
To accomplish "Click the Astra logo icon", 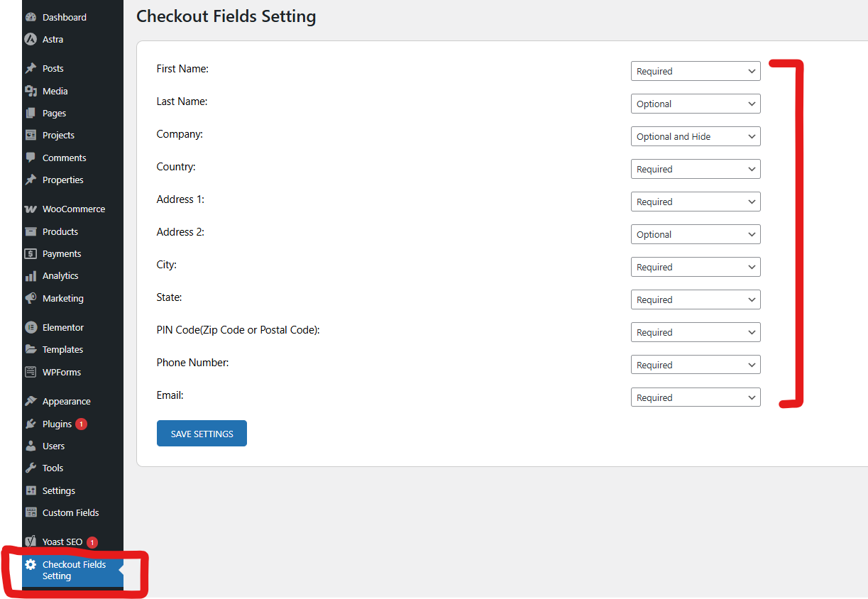I will point(31,39).
